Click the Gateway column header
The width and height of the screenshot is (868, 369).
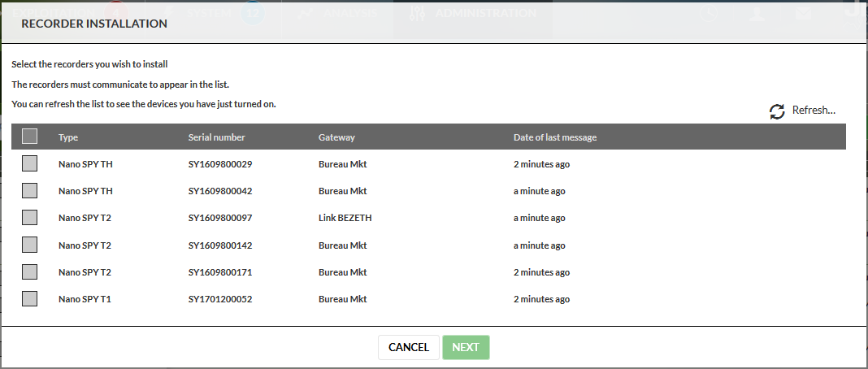[336, 137]
